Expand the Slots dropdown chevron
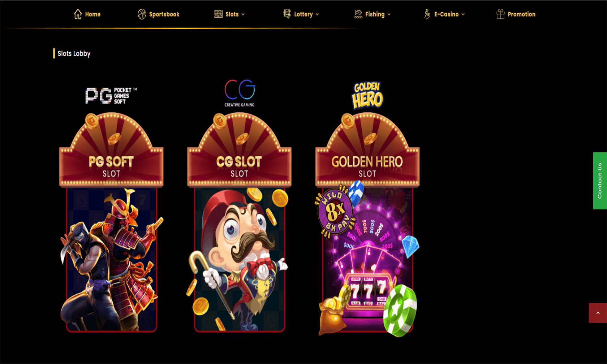 [243, 14]
